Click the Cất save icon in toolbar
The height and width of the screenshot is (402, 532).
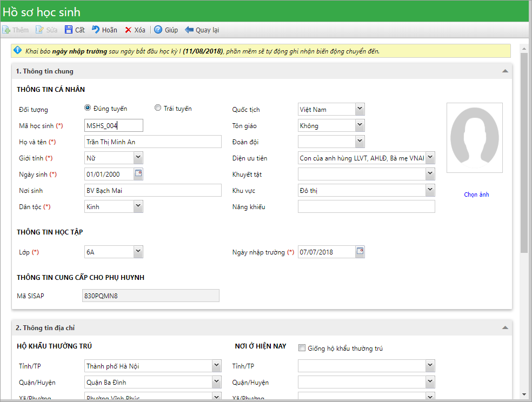69,30
